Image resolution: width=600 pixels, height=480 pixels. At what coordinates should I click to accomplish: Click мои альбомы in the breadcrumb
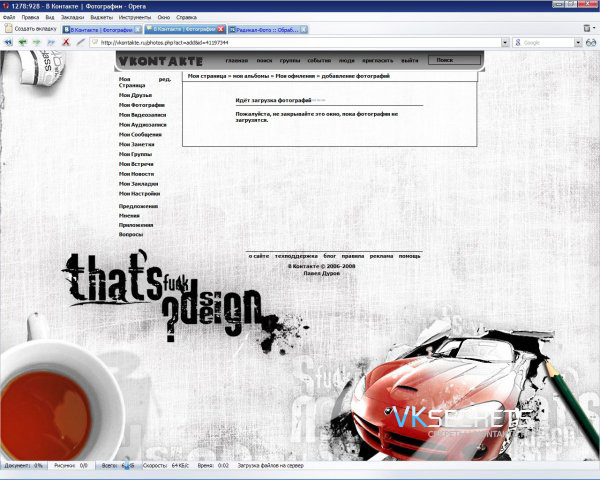(x=251, y=76)
